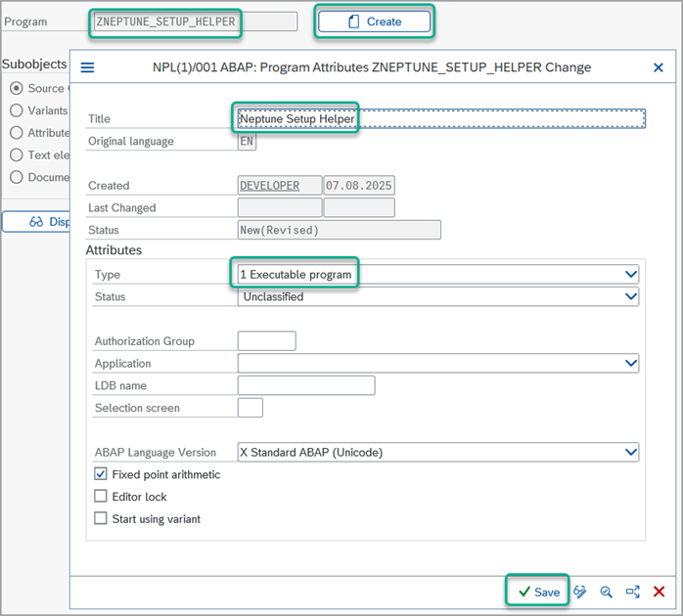
Task: Open the Status Unclassified dropdown
Action: pyautogui.click(x=631, y=296)
